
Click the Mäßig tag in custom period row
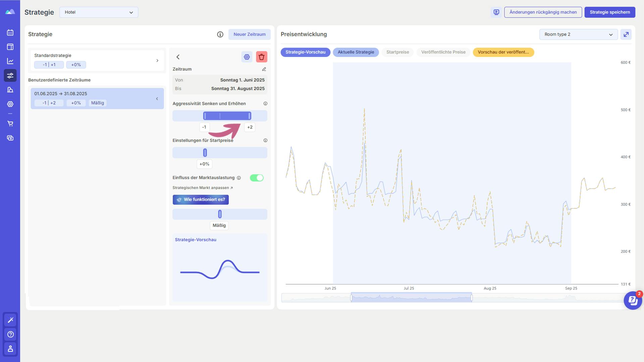(x=98, y=103)
